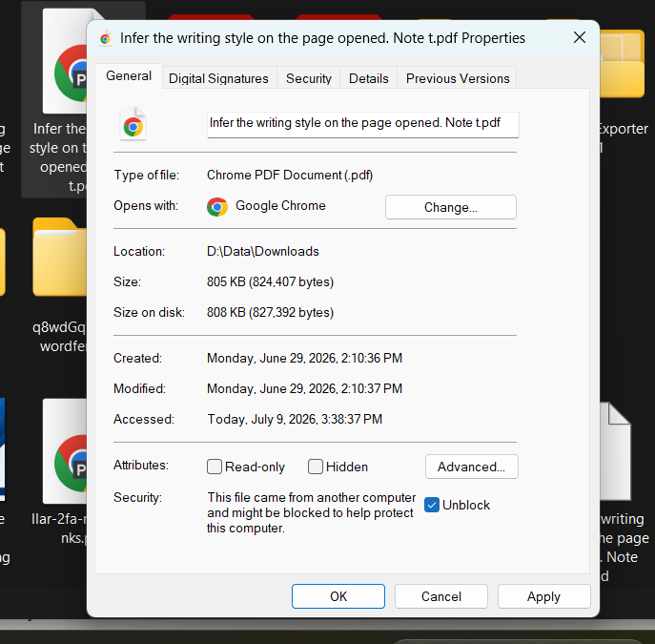Switch to the Digital Signatures tab
The width and height of the screenshot is (655, 644).
click(x=218, y=78)
